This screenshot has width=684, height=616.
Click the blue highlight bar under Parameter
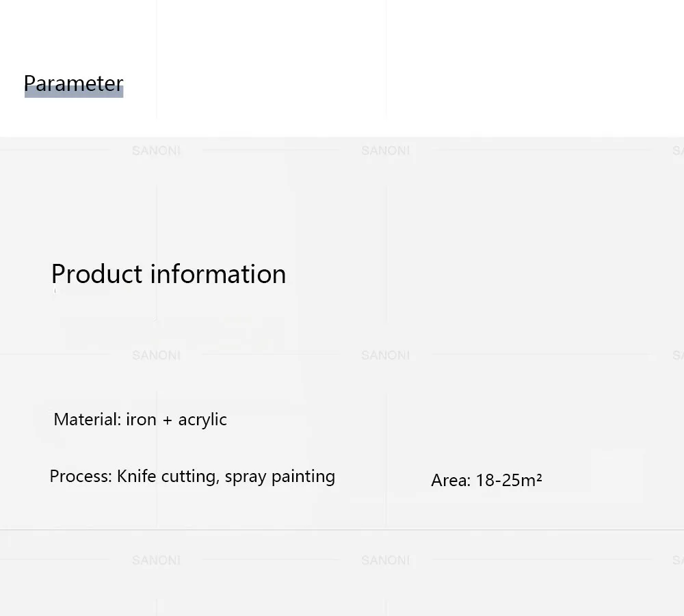click(74, 92)
